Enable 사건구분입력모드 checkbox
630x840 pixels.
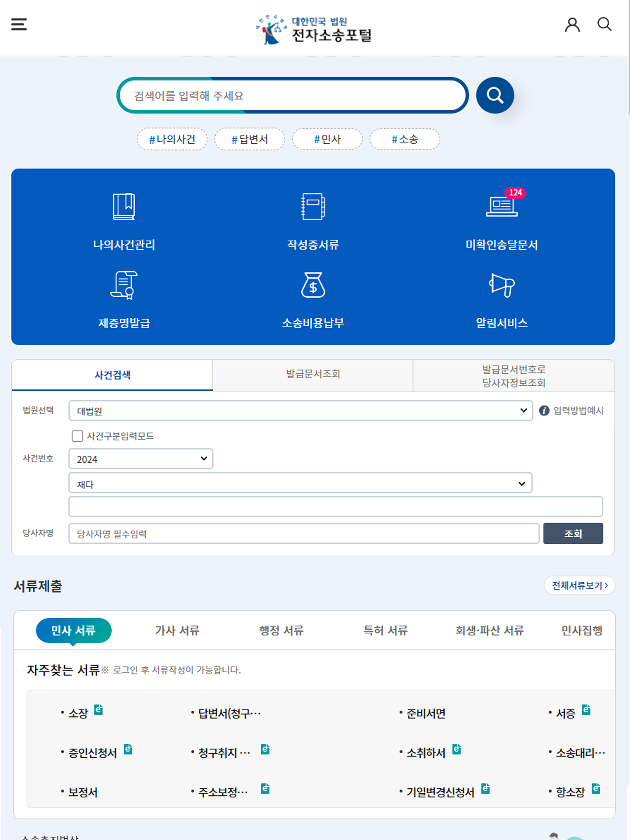(x=77, y=437)
